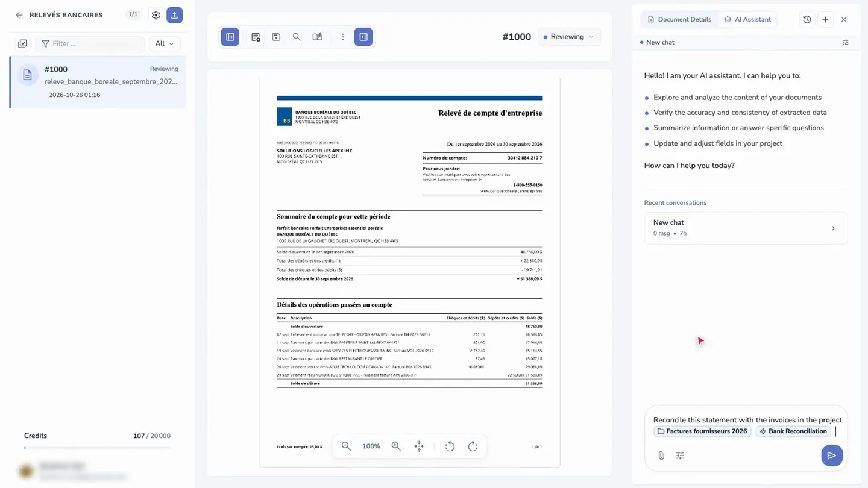Click the credits usage progress bar
The width and height of the screenshot is (868, 488).
pyautogui.click(x=98, y=448)
